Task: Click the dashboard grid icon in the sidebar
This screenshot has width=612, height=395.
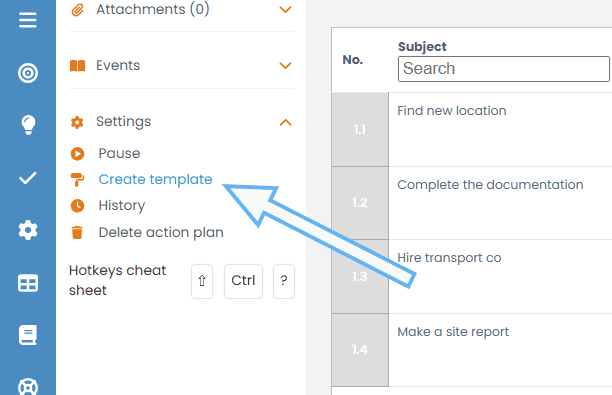Action: 28,283
